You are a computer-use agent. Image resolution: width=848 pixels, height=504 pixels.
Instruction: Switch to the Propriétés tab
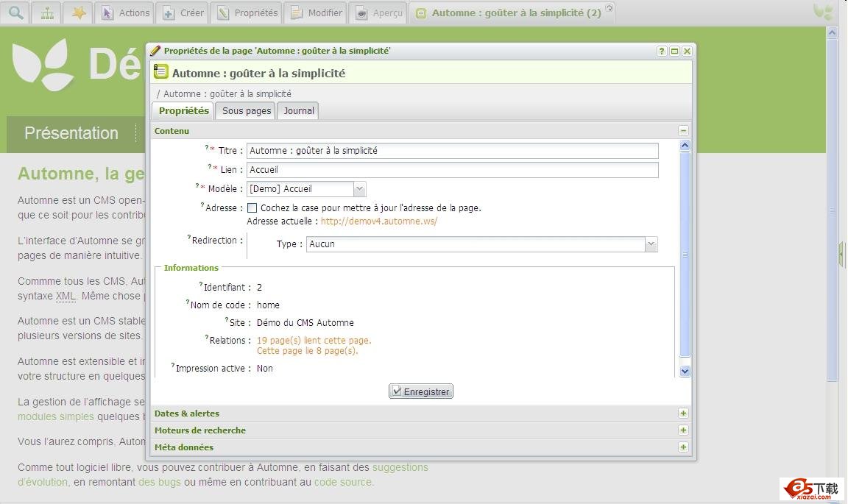coord(183,111)
